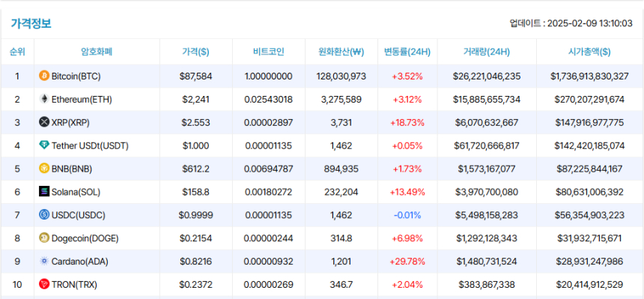Click the Tether USDt green icon
644x299 pixels.
43,145
